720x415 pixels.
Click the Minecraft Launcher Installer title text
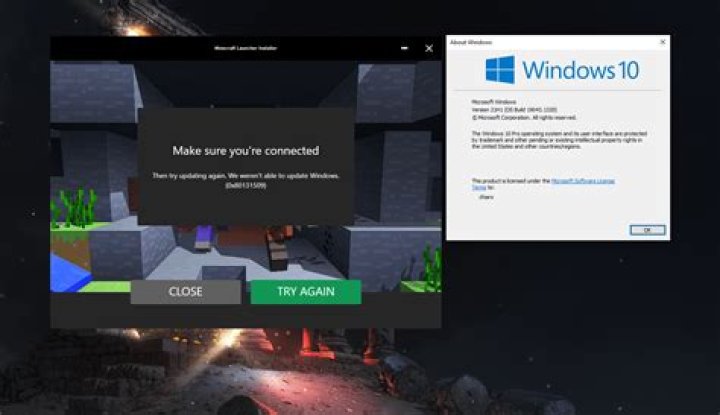tap(246, 48)
